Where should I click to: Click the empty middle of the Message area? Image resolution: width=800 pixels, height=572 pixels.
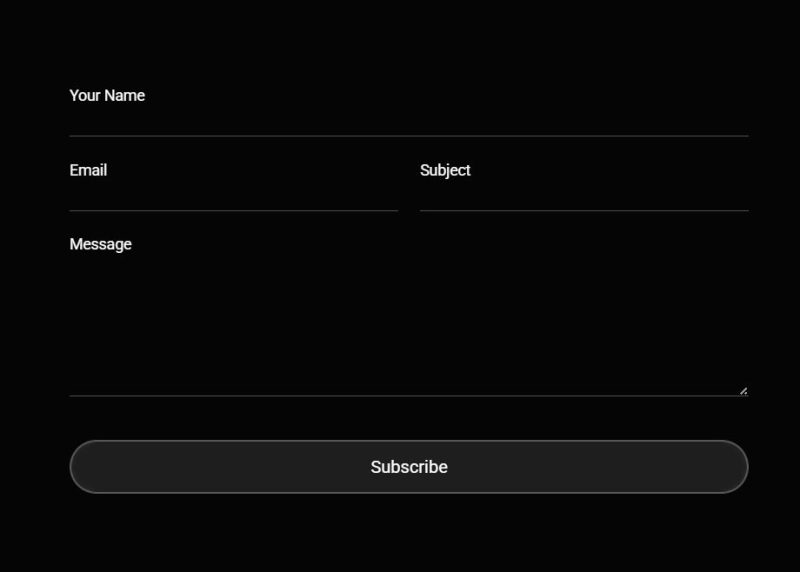[408, 320]
